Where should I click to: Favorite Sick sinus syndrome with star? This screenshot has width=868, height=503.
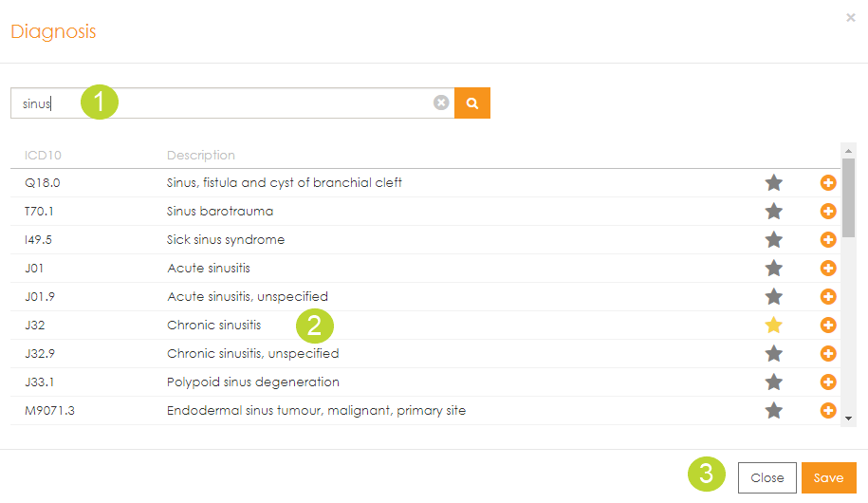pyautogui.click(x=774, y=239)
